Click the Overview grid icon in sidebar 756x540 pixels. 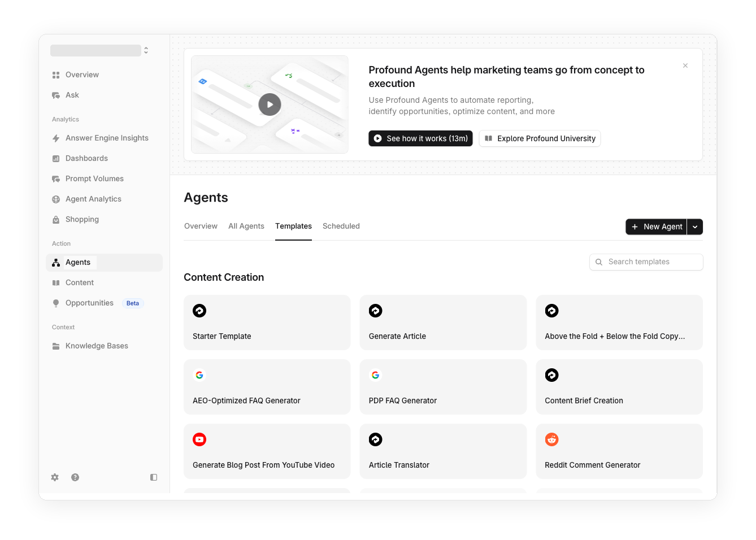(56, 75)
